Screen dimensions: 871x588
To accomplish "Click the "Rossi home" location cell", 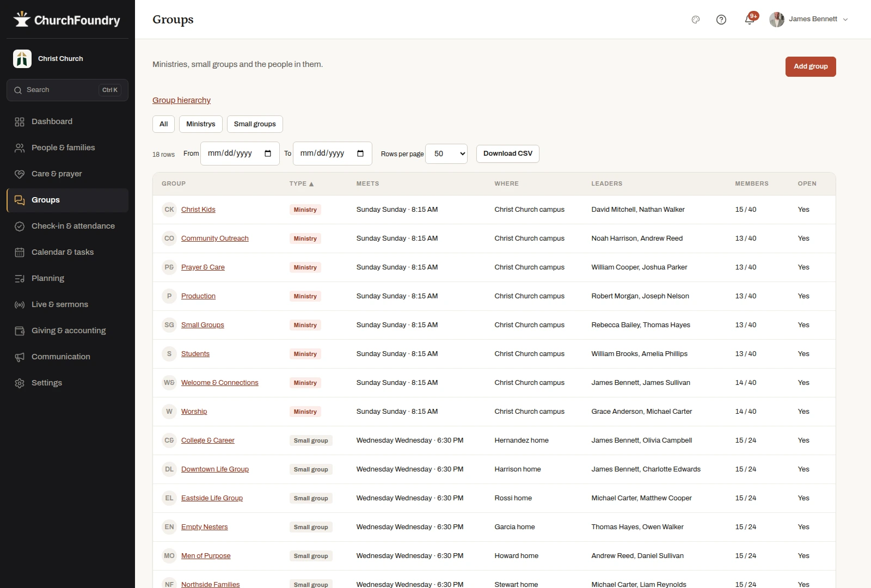I will tap(513, 498).
